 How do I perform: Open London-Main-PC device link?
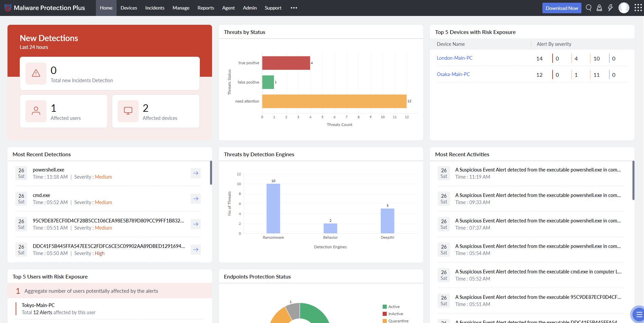[454, 58]
